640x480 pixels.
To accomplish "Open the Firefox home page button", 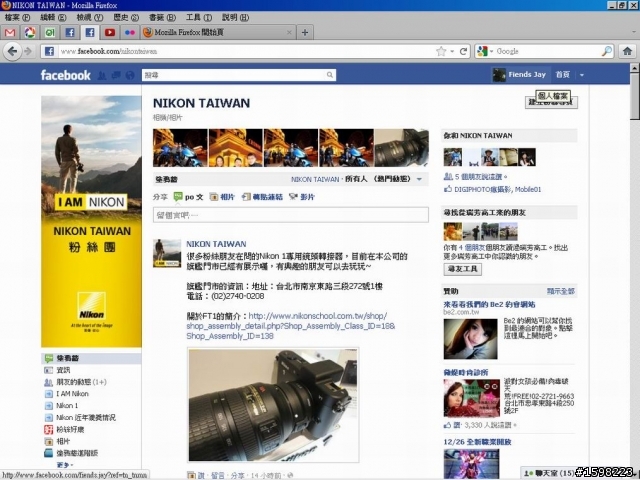I will (x=627, y=51).
